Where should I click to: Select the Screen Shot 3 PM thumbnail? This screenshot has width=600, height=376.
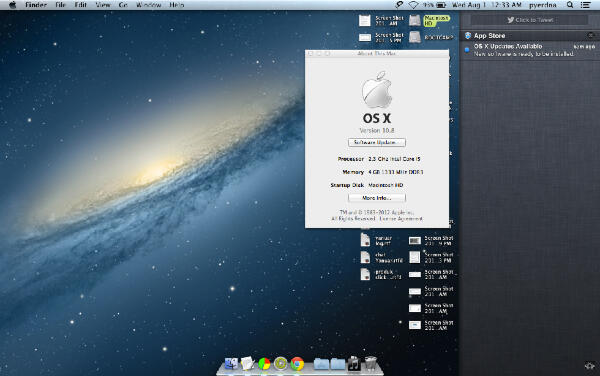(x=415, y=257)
